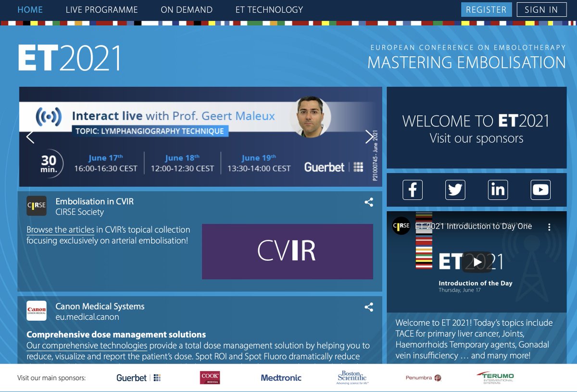Open the Facebook social icon

[x=413, y=190]
